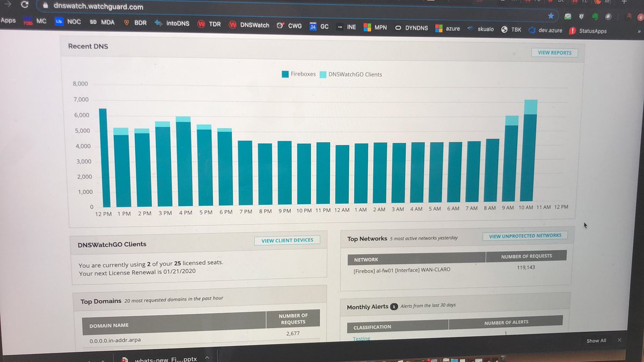Open the BDR bookmark
The height and width of the screenshot is (362, 644).
pyautogui.click(x=135, y=23)
